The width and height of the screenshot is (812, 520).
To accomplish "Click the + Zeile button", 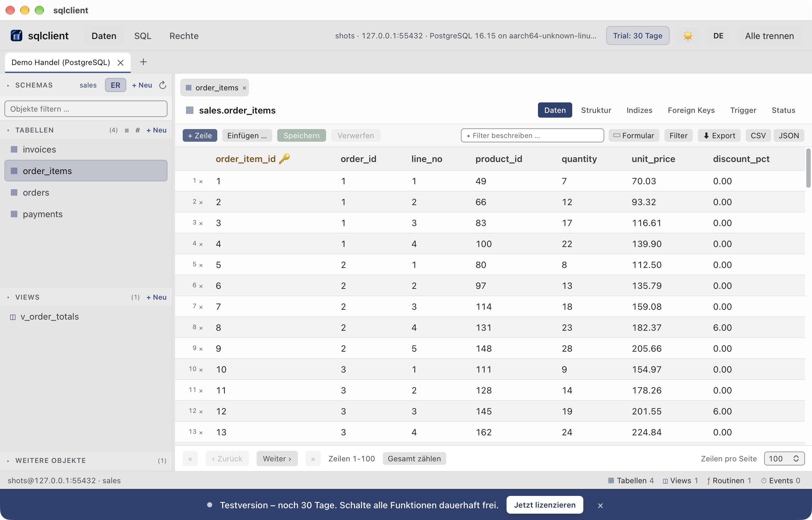I will 200,135.
